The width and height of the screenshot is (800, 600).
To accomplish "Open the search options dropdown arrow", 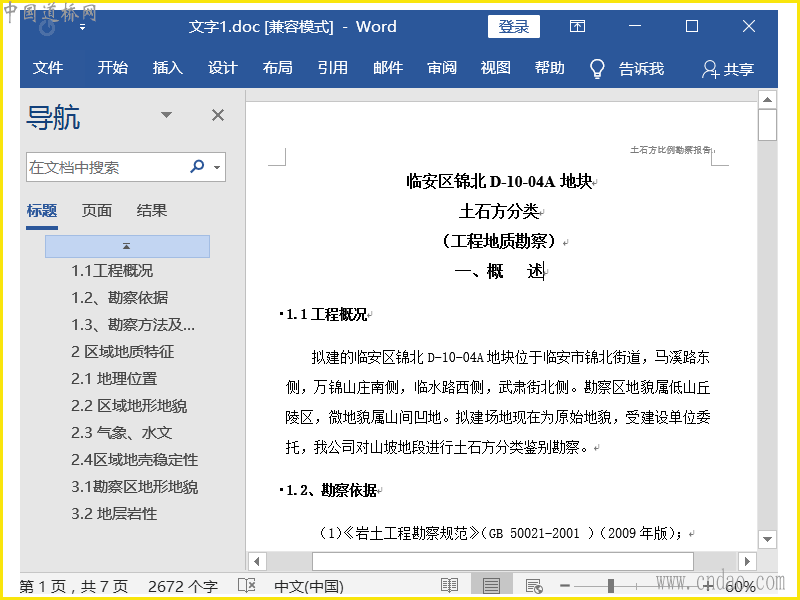I will 217,167.
